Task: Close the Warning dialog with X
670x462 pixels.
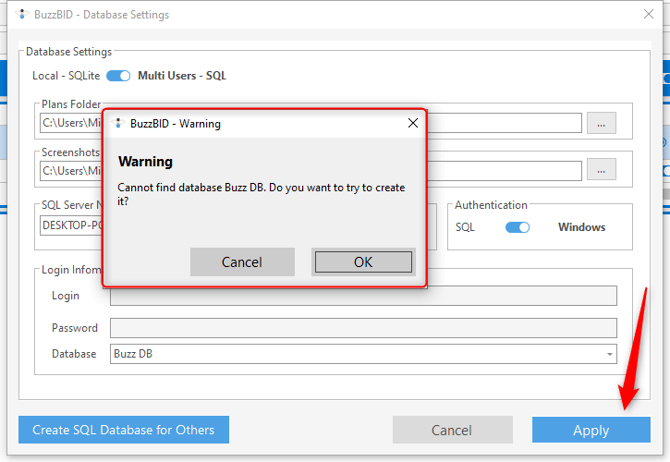Action: (x=413, y=124)
